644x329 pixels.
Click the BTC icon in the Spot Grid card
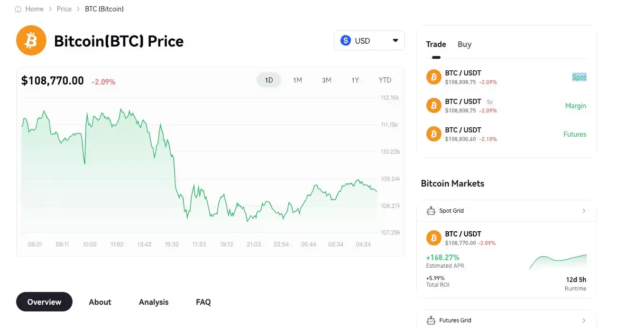(433, 237)
